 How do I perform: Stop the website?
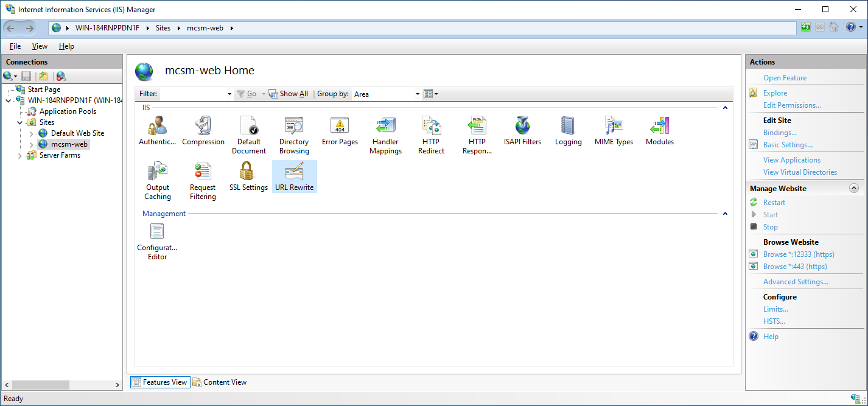tap(771, 227)
